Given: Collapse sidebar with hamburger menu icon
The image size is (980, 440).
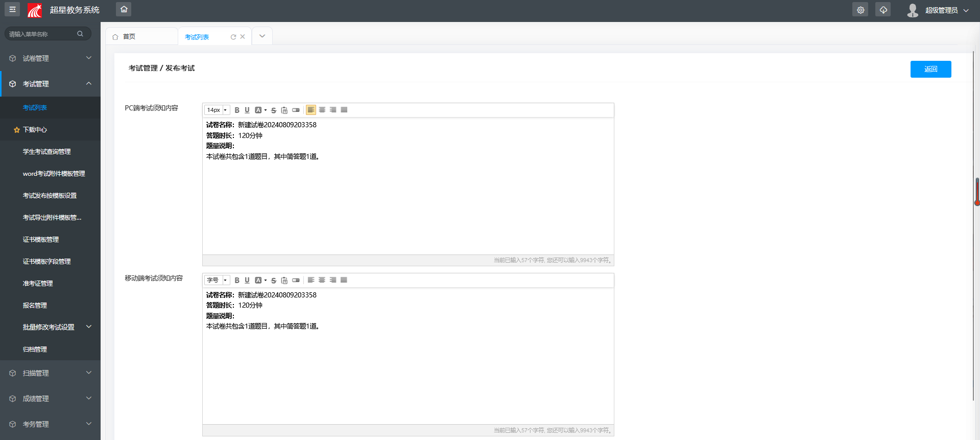Looking at the screenshot, I should tap(12, 9).
